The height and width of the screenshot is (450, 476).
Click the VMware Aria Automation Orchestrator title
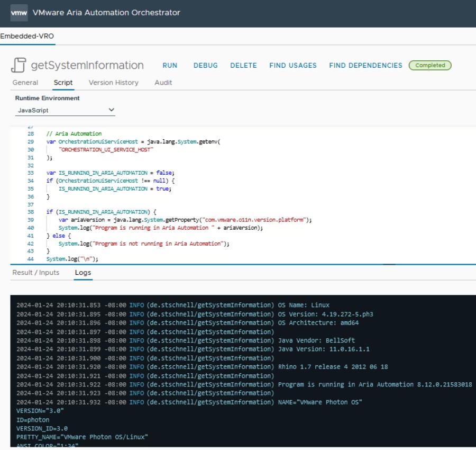point(106,13)
